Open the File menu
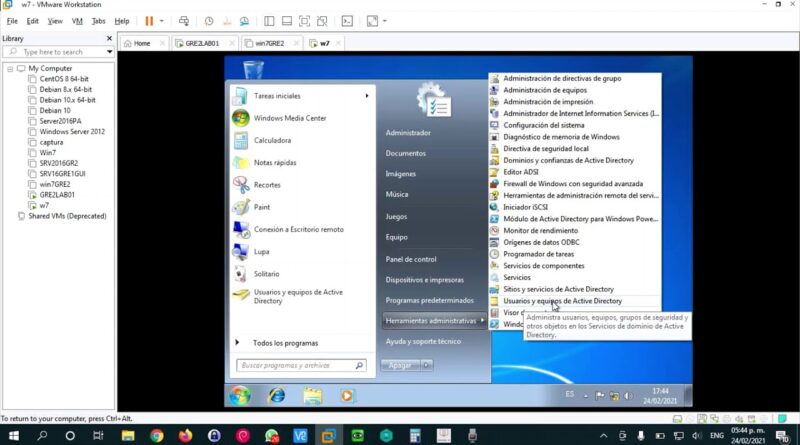The height and width of the screenshot is (445, 800). pyautogui.click(x=12, y=21)
